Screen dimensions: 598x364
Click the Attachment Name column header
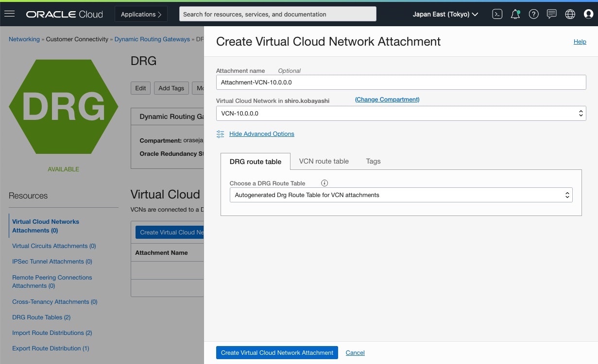point(161,253)
